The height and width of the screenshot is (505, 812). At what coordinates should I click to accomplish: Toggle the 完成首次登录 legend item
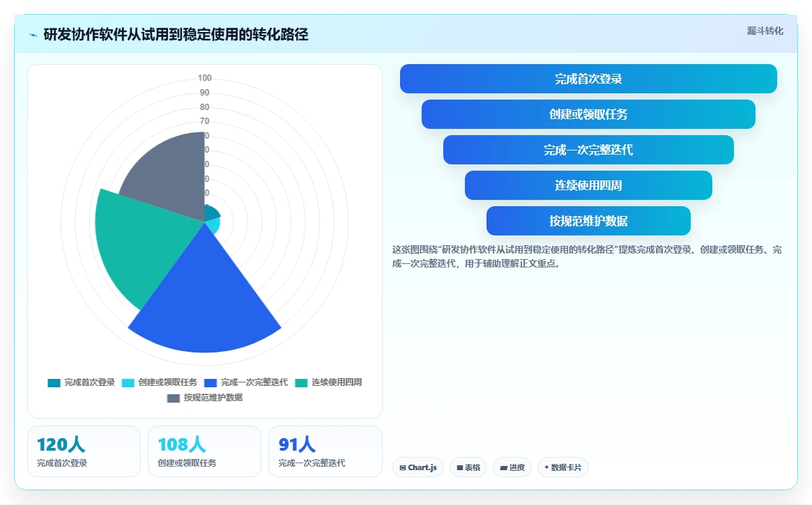coord(82,382)
